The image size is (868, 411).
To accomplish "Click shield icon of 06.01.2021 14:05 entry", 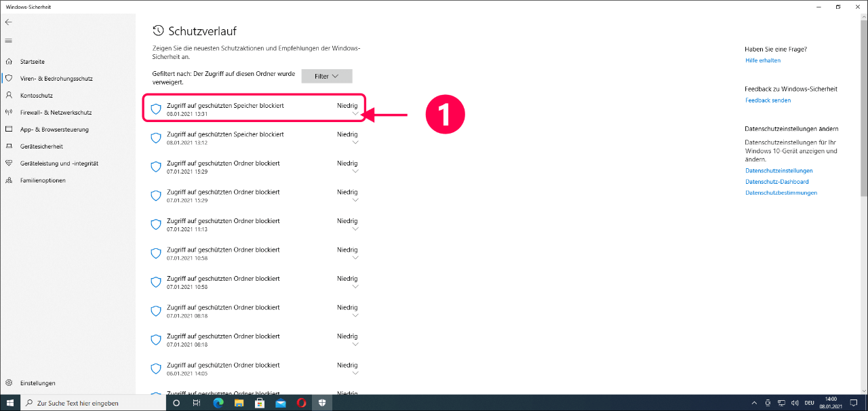I will pos(155,369).
